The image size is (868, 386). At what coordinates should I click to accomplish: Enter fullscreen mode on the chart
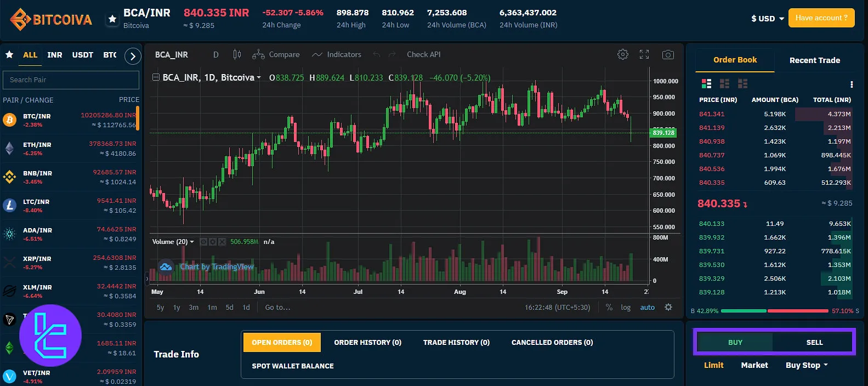pyautogui.click(x=644, y=54)
